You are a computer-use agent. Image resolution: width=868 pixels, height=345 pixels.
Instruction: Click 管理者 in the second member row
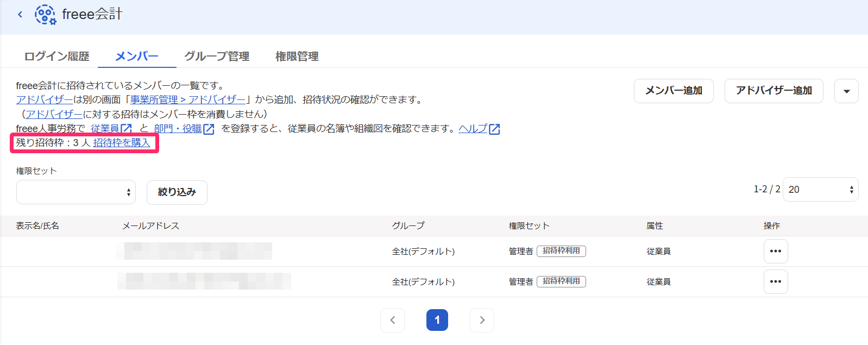tap(521, 282)
